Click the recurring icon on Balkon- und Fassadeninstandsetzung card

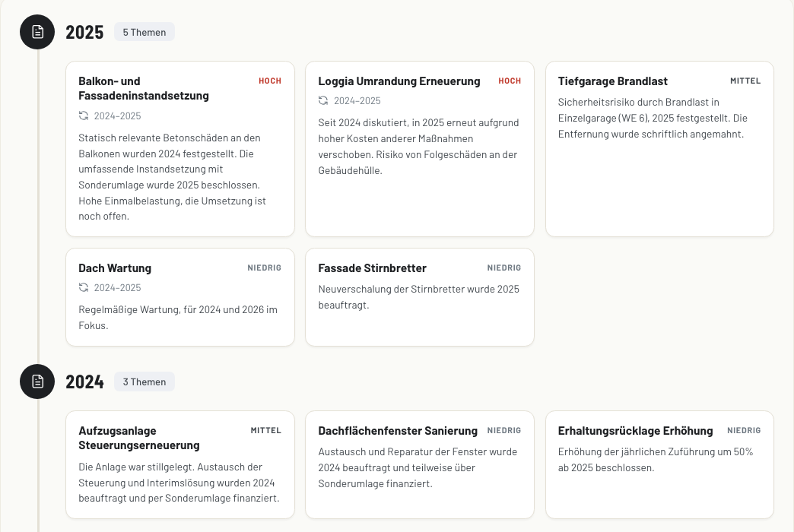coord(84,116)
